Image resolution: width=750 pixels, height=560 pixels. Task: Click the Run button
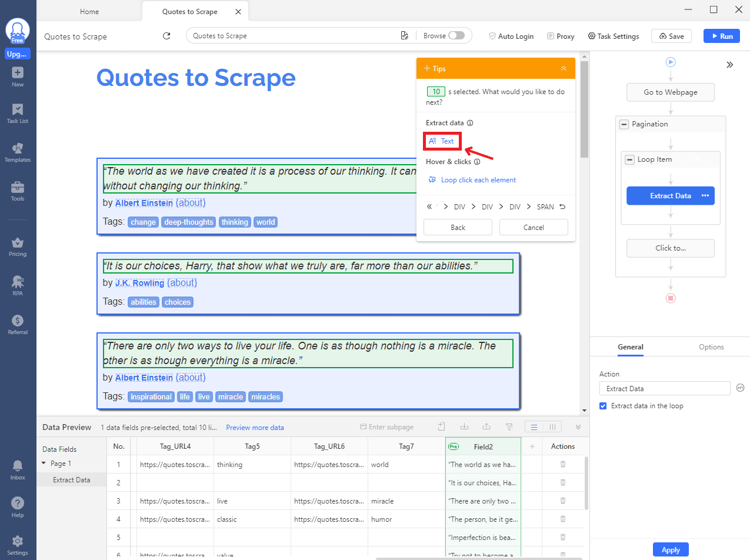721,36
